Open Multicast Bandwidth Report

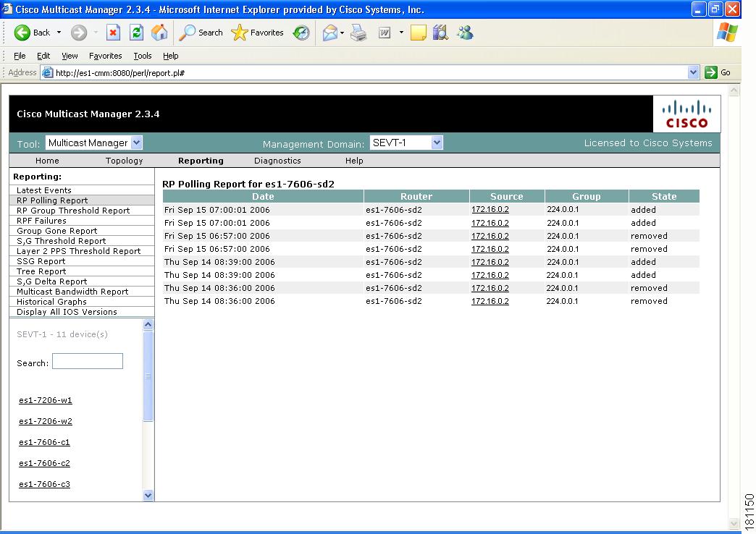pyautogui.click(x=72, y=292)
